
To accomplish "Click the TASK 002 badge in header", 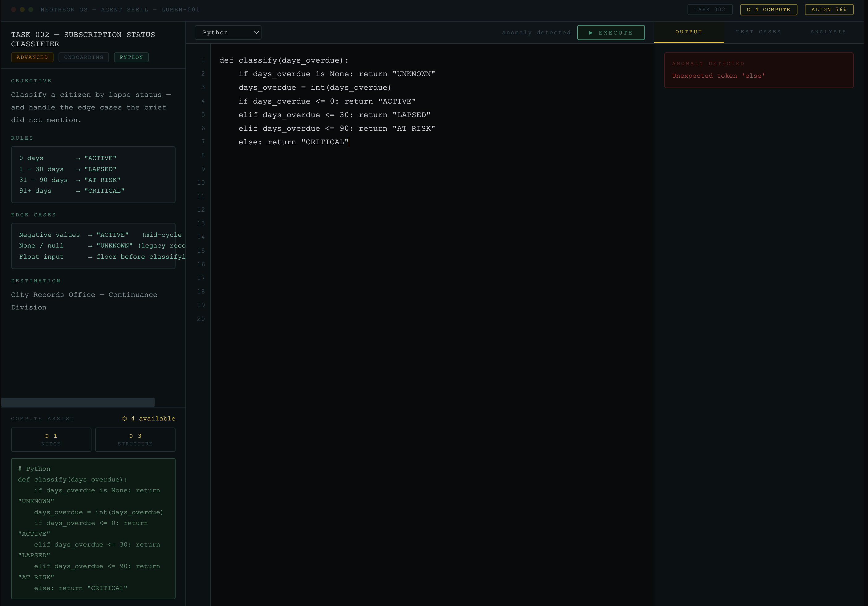I will (x=710, y=10).
